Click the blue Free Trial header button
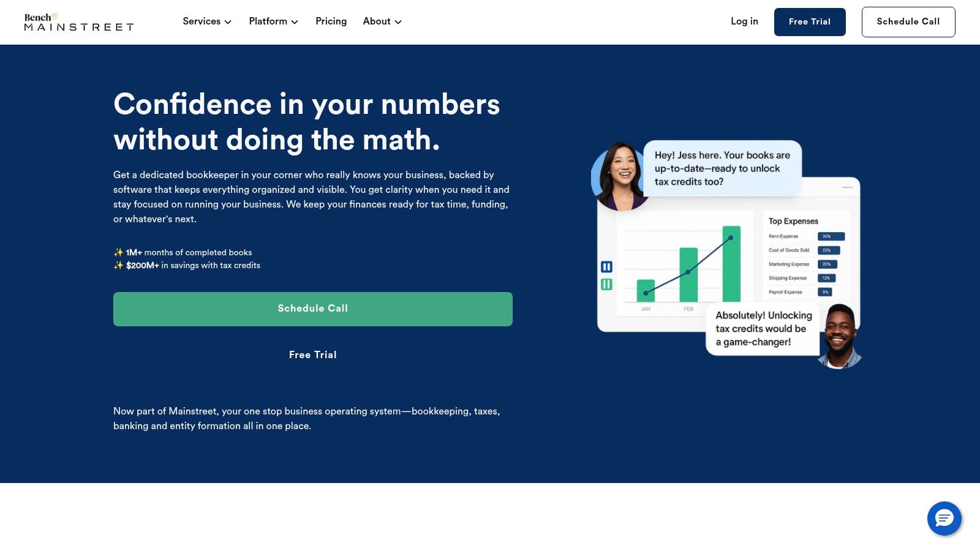Image resolution: width=980 pixels, height=551 pixels. 810,22
